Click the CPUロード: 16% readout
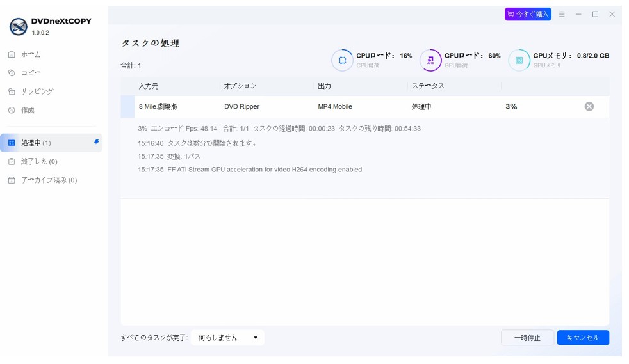629x364 pixels. (x=384, y=56)
